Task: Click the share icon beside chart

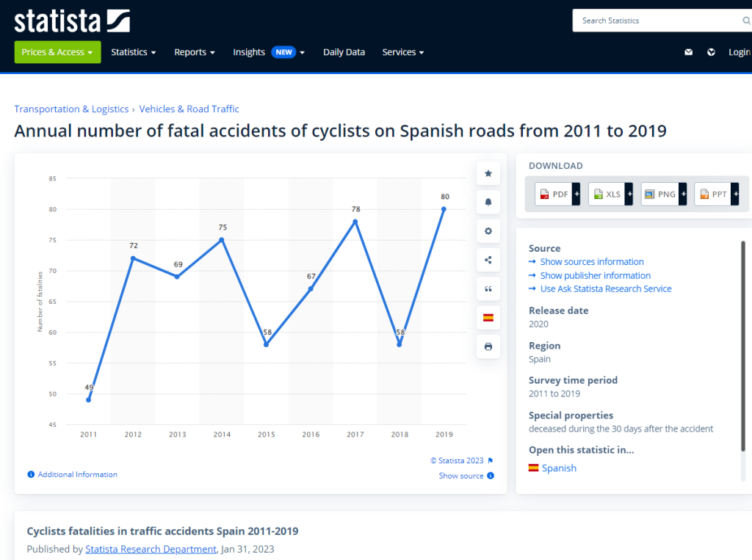Action: point(488,260)
